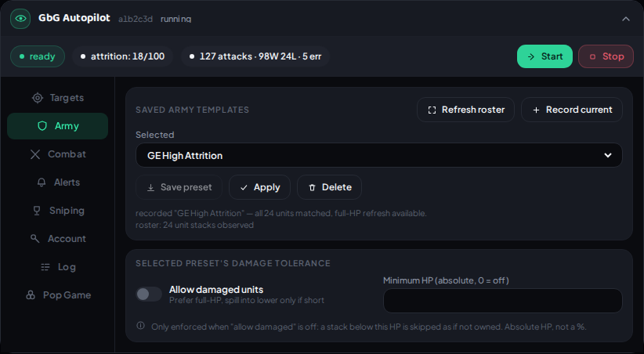644x354 pixels.
Task: Go to the Sniping tab
Action: [x=57, y=211]
